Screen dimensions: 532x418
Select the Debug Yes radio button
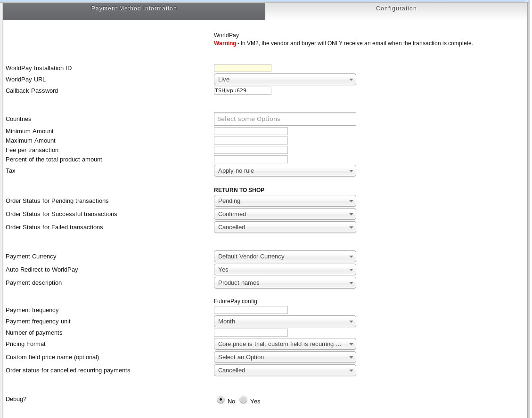point(243,400)
